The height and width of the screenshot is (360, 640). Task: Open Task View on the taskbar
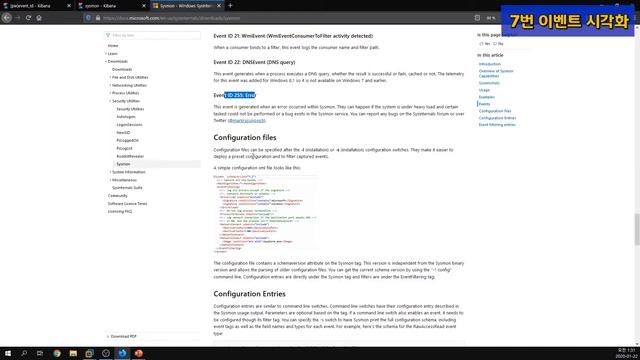(x=40, y=353)
